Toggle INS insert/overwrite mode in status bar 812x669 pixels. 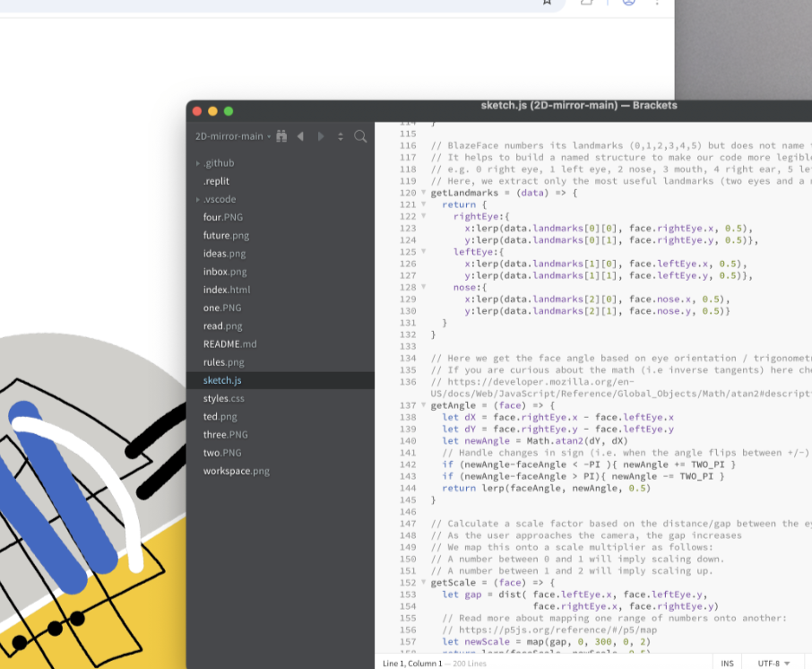pos(728,662)
